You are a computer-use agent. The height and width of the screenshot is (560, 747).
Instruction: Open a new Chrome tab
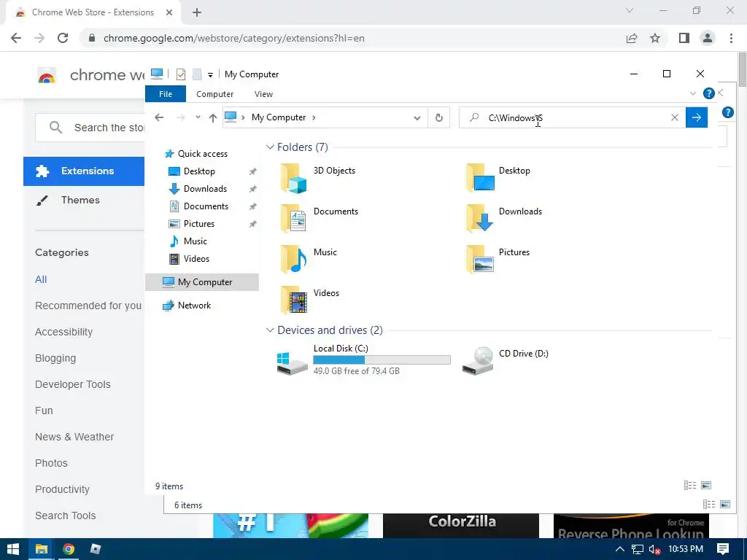[x=197, y=12]
